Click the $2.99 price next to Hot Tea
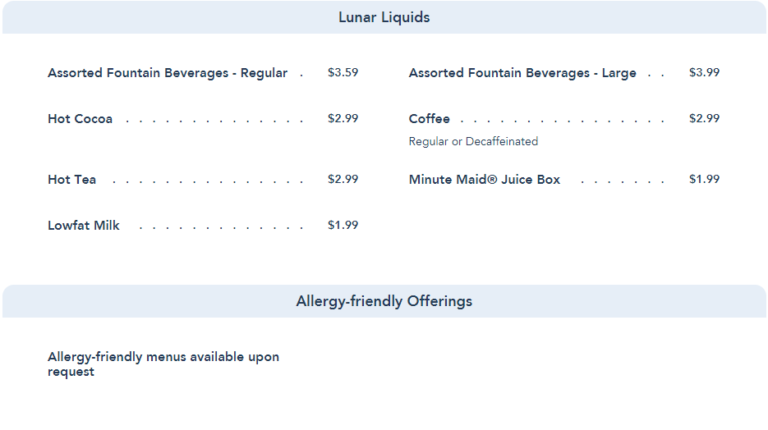Image resolution: width=768 pixels, height=430 pixels. 343,180
